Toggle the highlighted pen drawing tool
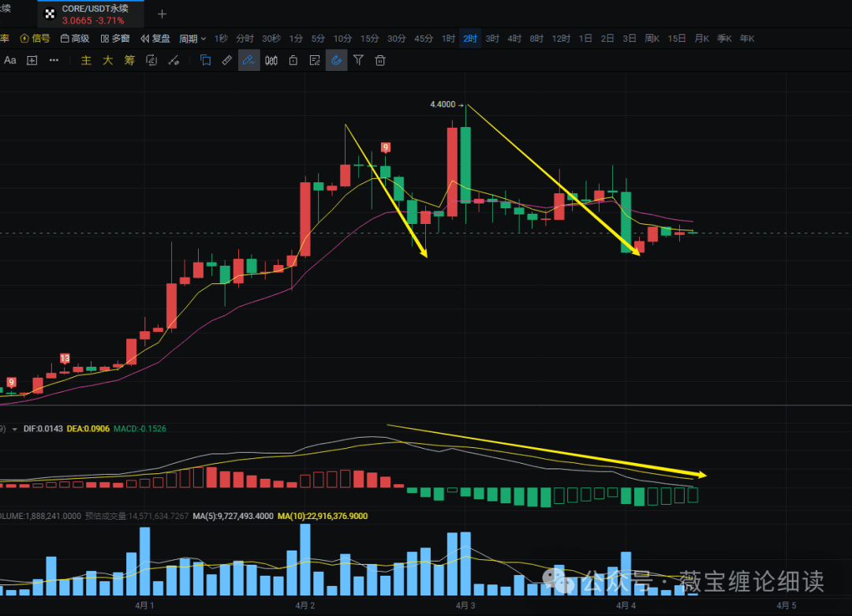This screenshot has height=616, width=852. (248, 60)
